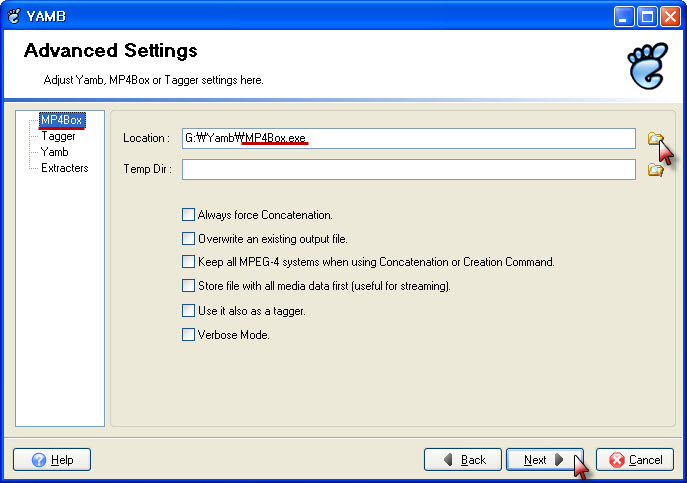687x483 pixels.
Task: Browse for MP4Box location with folder icon
Action: coord(655,139)
